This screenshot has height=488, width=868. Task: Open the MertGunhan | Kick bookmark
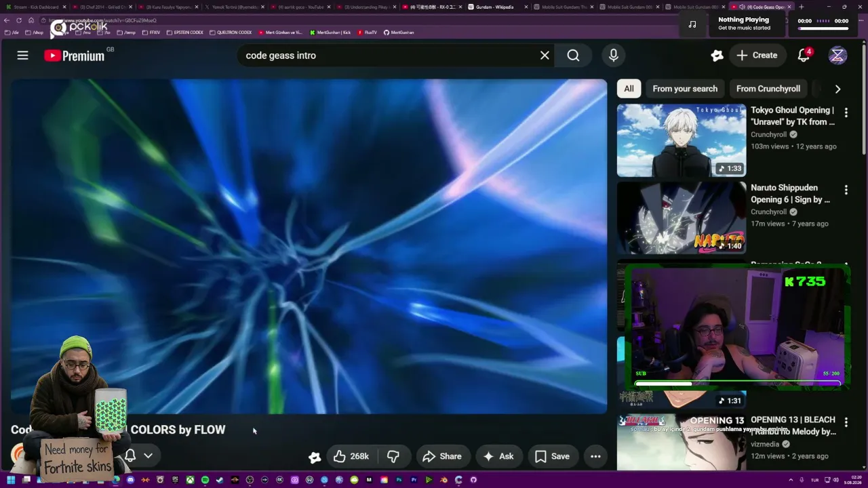pyautogui.click(x=330, y=33)
